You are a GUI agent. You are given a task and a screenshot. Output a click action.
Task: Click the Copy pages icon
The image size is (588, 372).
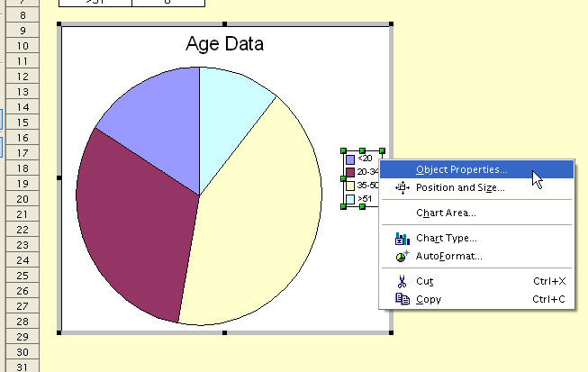[x=403, y=299]
